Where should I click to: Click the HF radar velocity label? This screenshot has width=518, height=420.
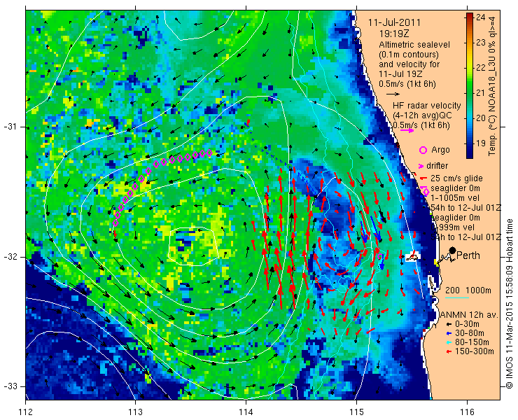[427, 106]
